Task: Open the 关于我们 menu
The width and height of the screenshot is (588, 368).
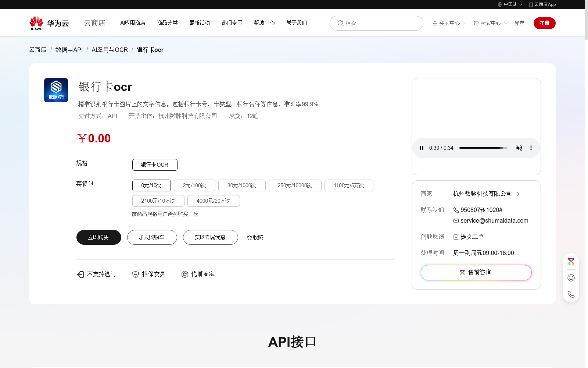Action: point(297,23)
